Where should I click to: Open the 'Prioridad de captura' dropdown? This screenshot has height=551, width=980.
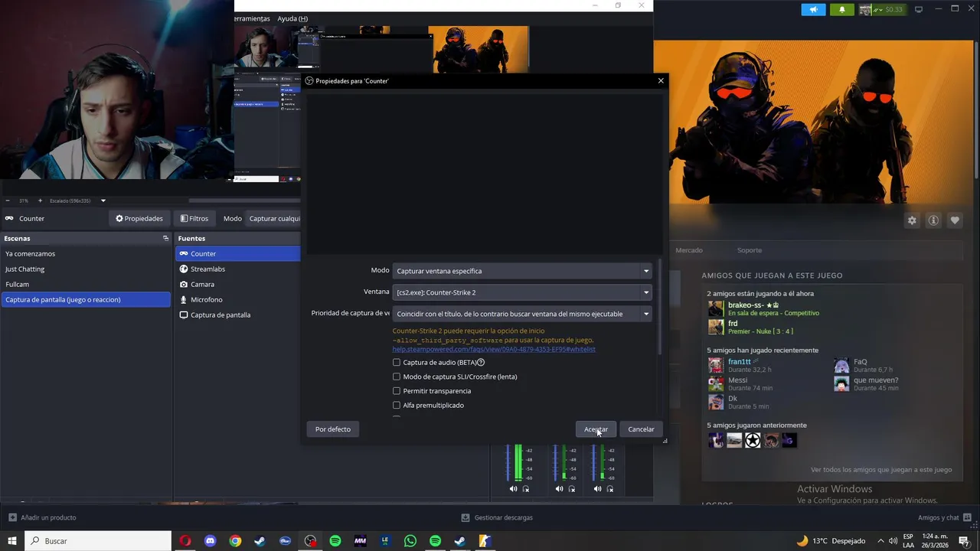pyautogui.click(x=522, y=314)
